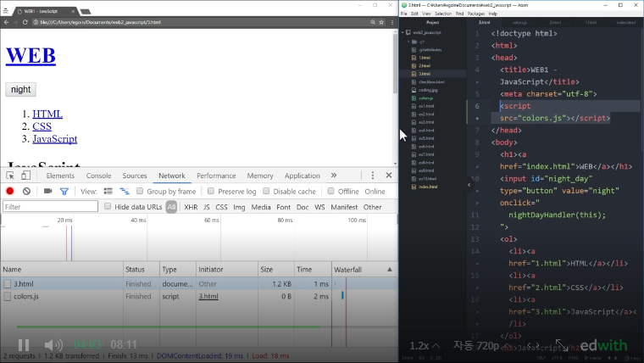
Task: Open Atom's File menu
Action: click(x=403, y=14)
